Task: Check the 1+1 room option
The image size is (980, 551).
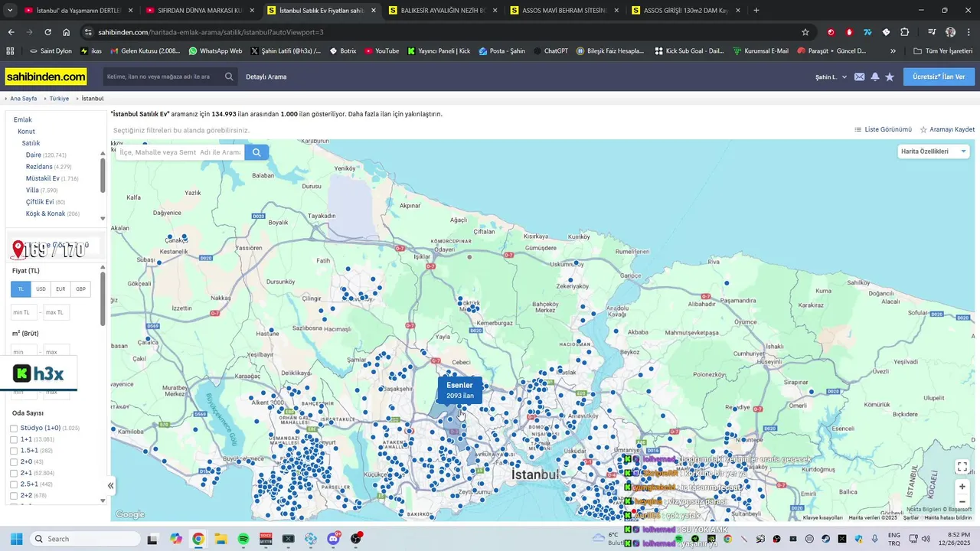Action: point(14,439)
